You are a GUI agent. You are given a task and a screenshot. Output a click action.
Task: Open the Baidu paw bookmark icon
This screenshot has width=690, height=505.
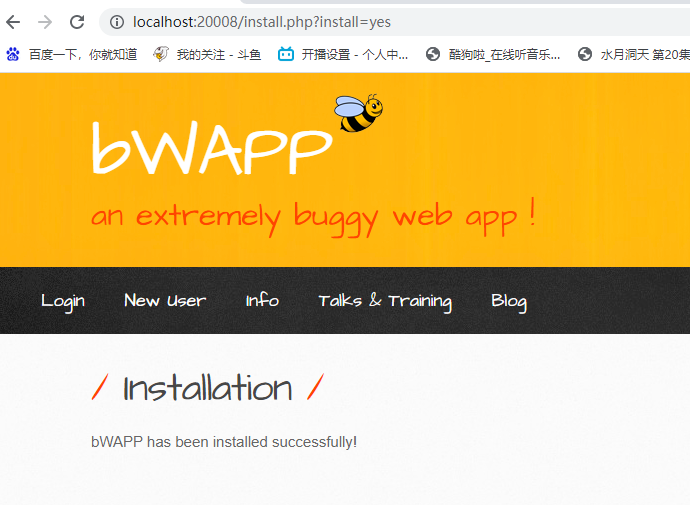[13, 55]
